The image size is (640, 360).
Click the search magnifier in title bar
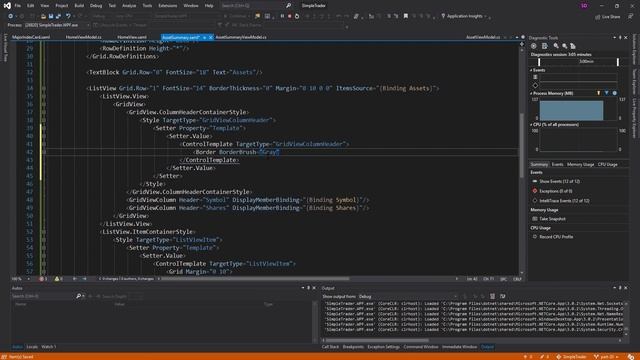(288, 6)
